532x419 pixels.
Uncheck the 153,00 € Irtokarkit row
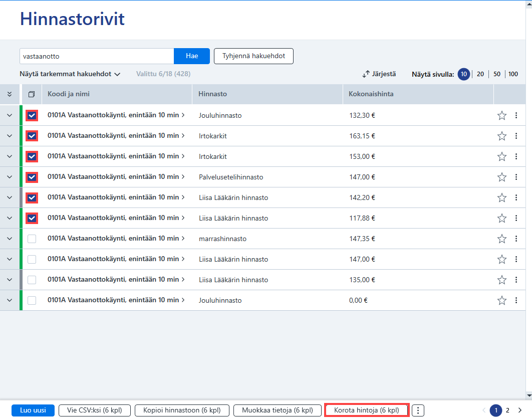32,156
